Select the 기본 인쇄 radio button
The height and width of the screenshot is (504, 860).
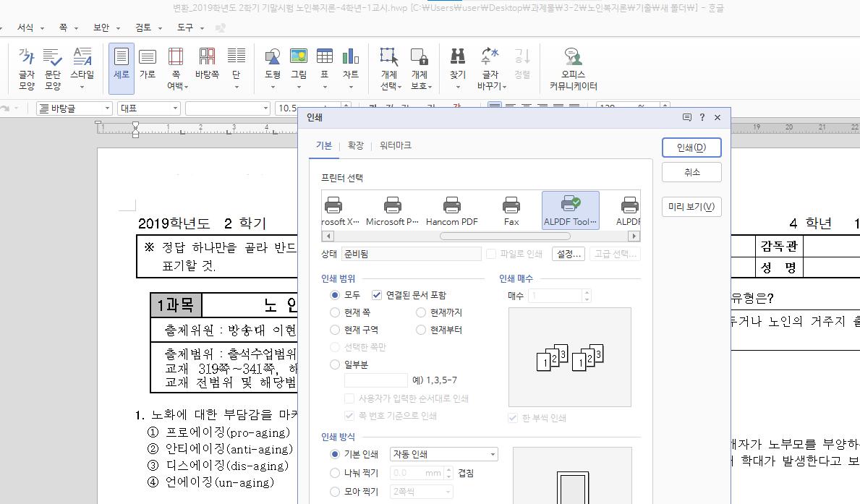point(335,454)
